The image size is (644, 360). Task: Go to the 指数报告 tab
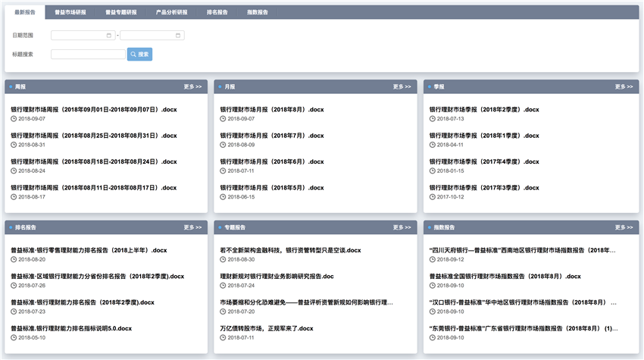(258, 13)
